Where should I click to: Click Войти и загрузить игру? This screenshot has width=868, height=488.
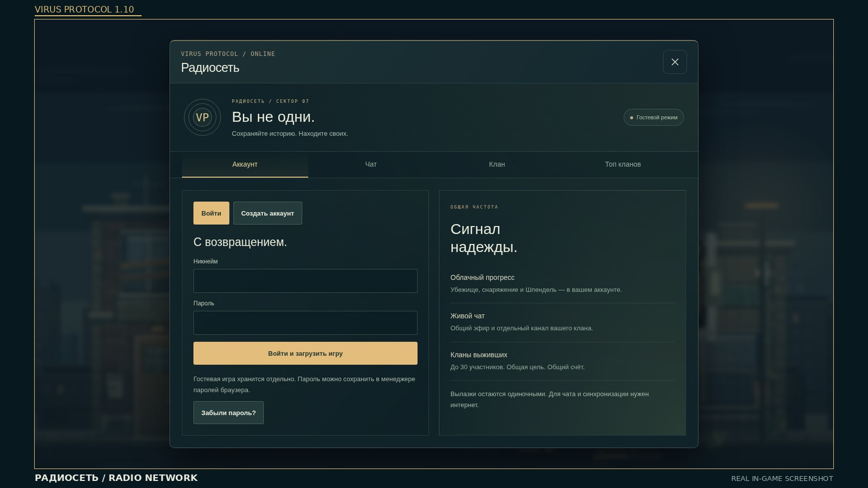tap(305, 353)
